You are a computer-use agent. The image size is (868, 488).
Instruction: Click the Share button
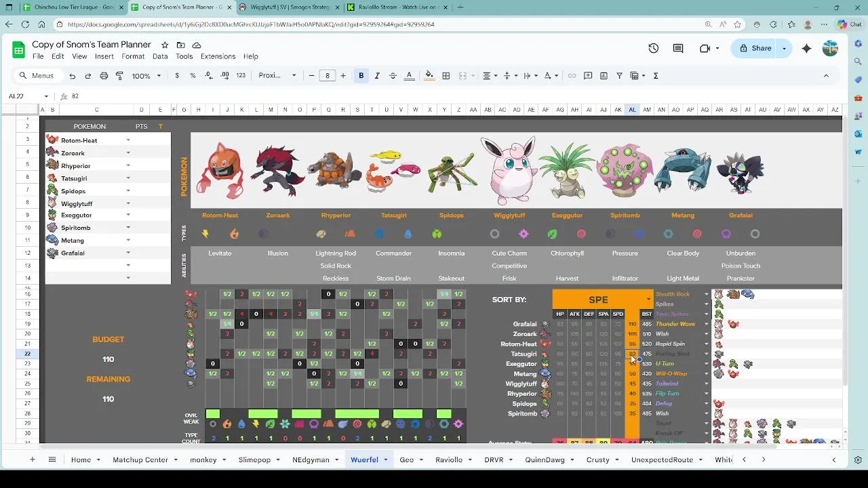(x=755, y=48)
